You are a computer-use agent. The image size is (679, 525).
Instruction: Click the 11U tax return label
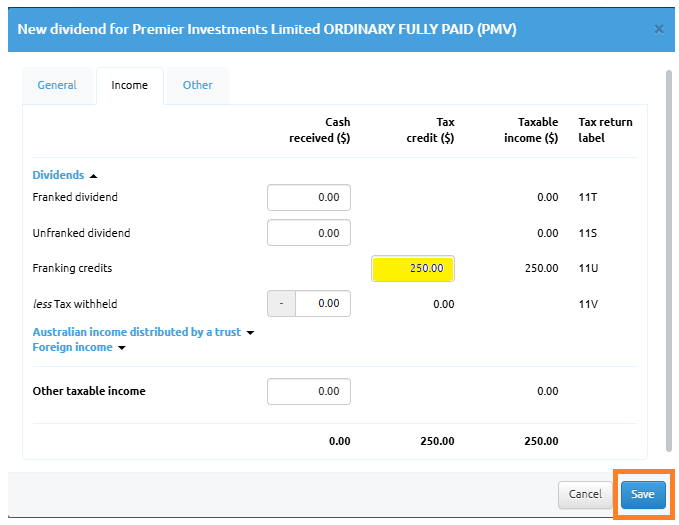(x=588, y=269)
